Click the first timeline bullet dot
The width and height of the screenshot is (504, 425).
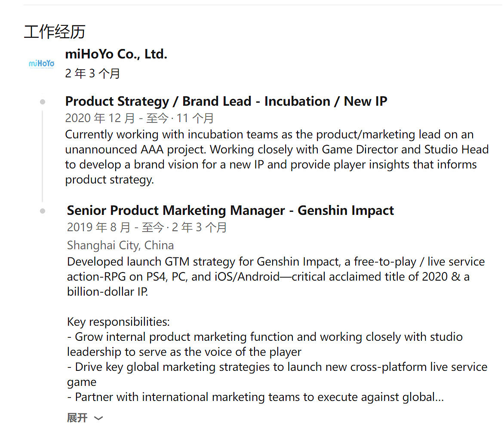tap(43, 102)
